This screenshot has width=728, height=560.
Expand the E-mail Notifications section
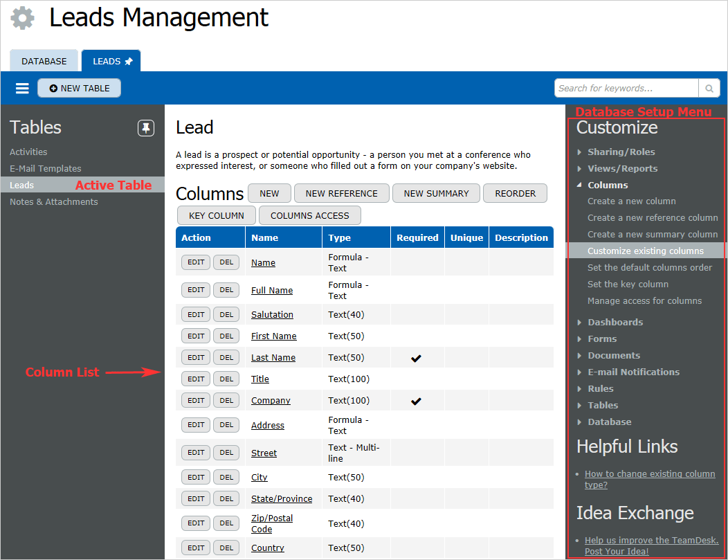click(633, 372)
